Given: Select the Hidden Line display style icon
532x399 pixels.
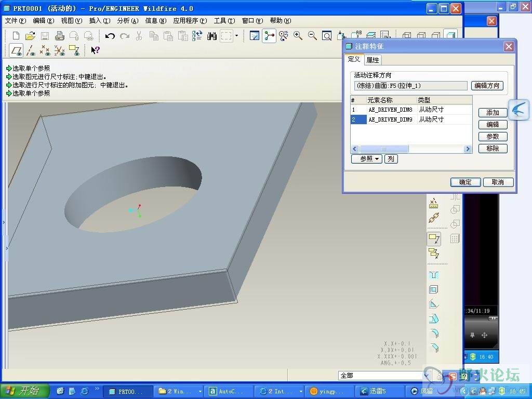Looking at the screenshot, I should point(421,35).
